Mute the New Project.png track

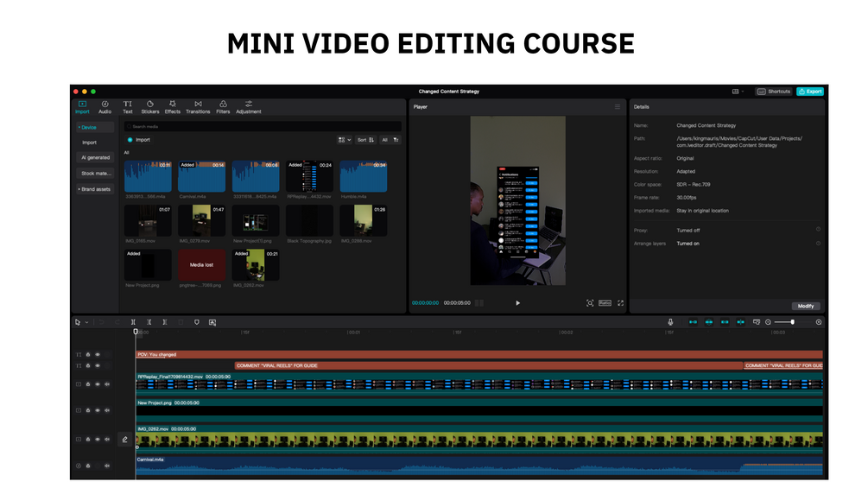[107, 410]
